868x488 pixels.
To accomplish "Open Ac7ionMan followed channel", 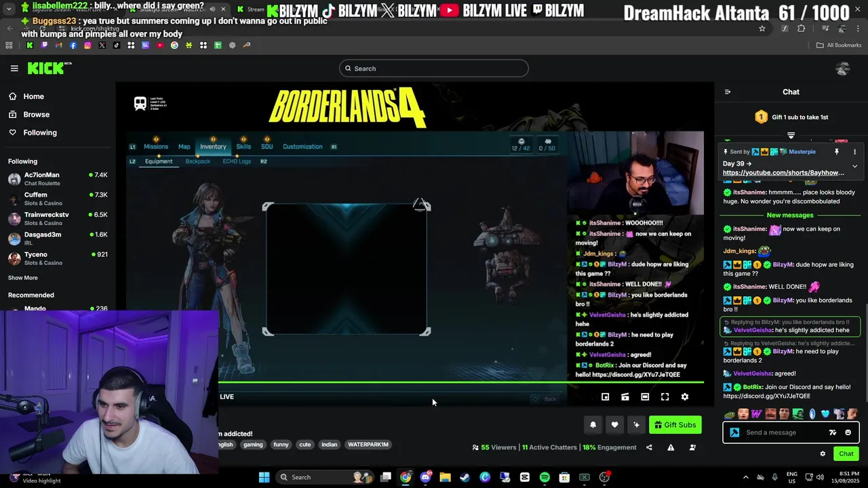I will [58, 179].
